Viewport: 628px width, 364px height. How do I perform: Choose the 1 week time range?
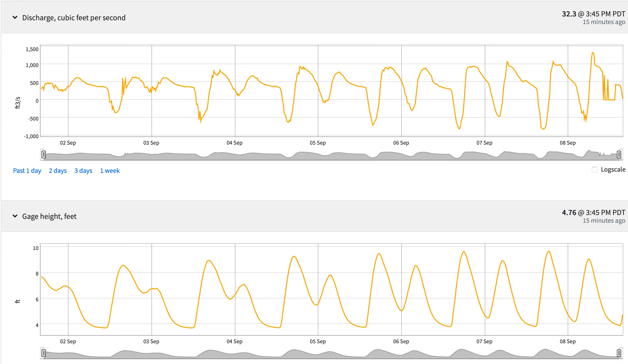[x=110, y=171]
